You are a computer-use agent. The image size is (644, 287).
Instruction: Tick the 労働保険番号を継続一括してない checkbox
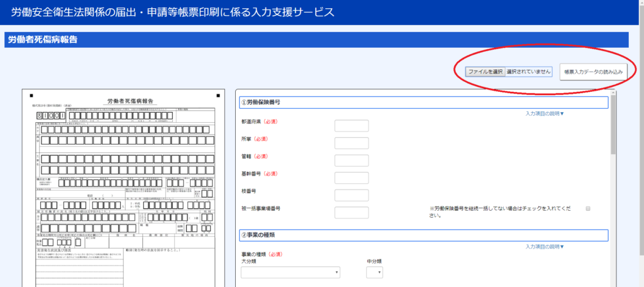pos(588,208)
